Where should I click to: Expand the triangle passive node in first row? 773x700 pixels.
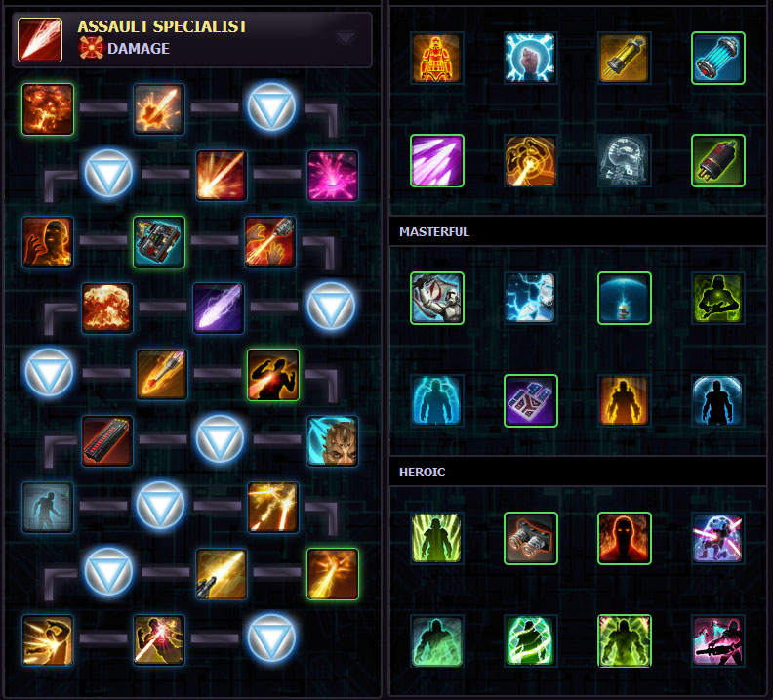271,108
